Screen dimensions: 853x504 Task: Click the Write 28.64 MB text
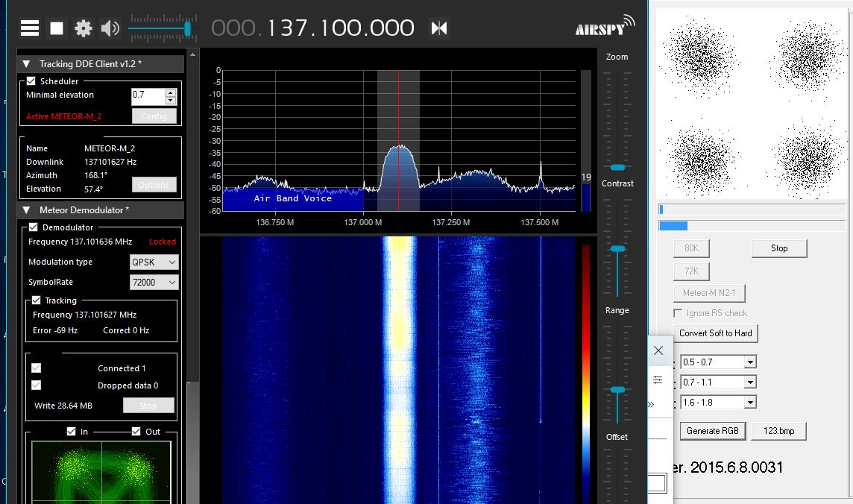[63, 406]
